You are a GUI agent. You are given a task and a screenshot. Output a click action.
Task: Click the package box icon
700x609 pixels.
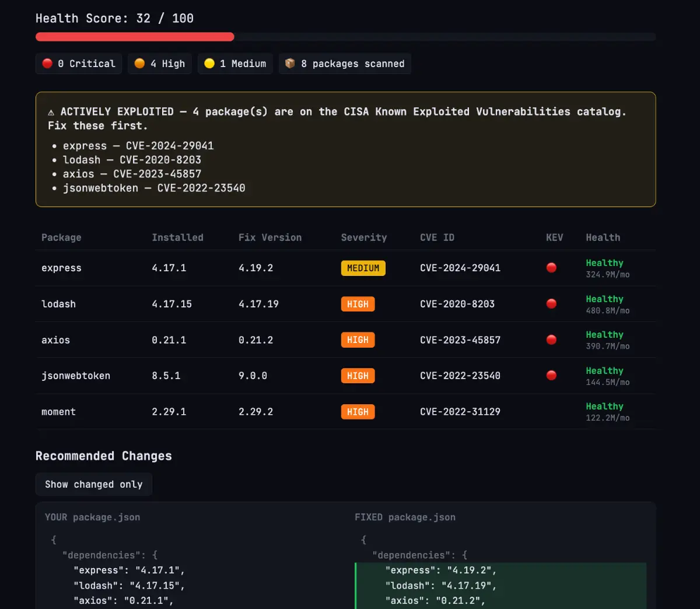290,64
